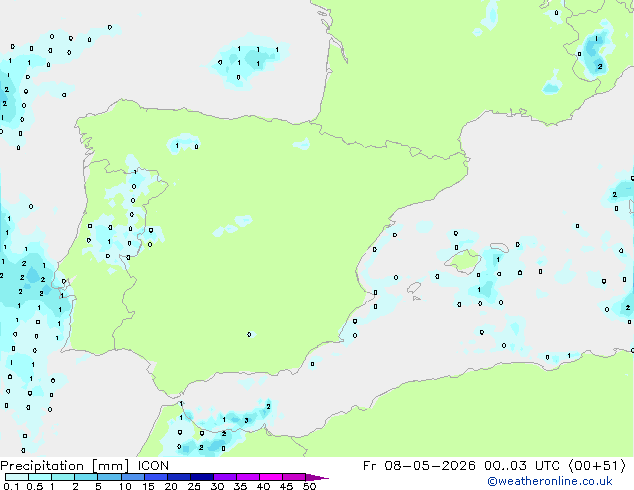Pick the 10–15 mm blue legend swatch
634x490 pixels.
[133, 477]
